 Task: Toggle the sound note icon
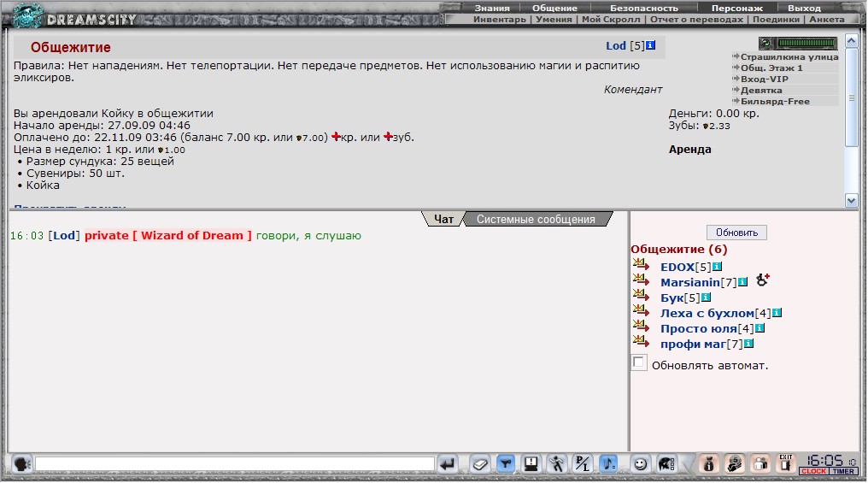607,463
